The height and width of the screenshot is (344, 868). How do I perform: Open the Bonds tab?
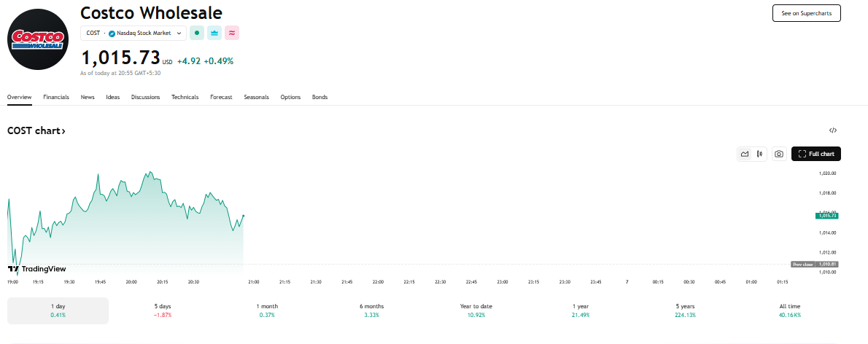point(320,97)
